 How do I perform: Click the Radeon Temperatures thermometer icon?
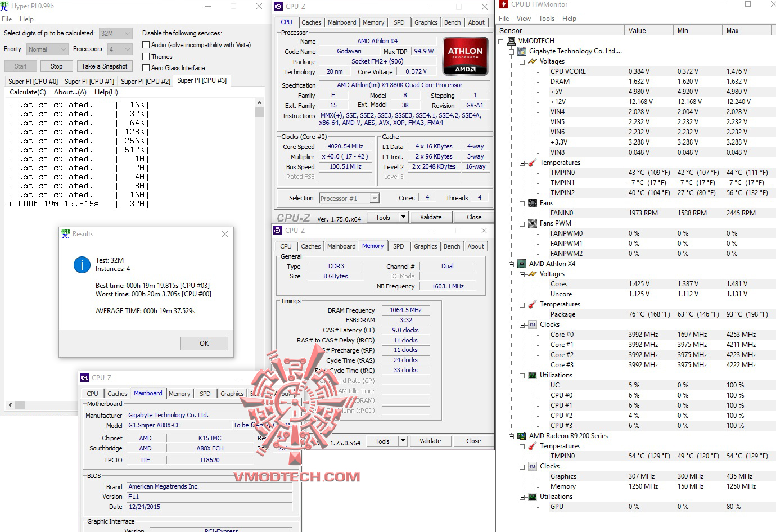click(x=533, y=446)
